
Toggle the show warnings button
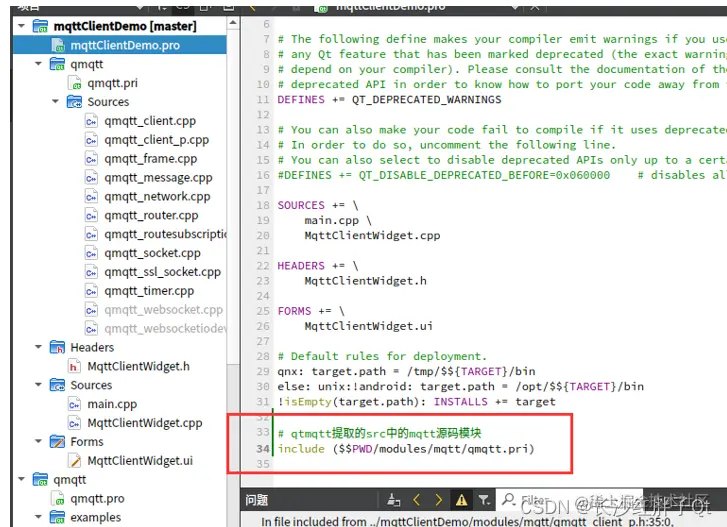pyautogui.click(x=461, y=500)
